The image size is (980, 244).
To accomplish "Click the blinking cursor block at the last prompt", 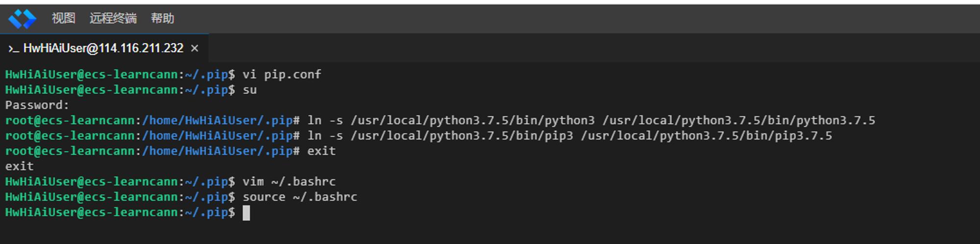I will 246,213.
